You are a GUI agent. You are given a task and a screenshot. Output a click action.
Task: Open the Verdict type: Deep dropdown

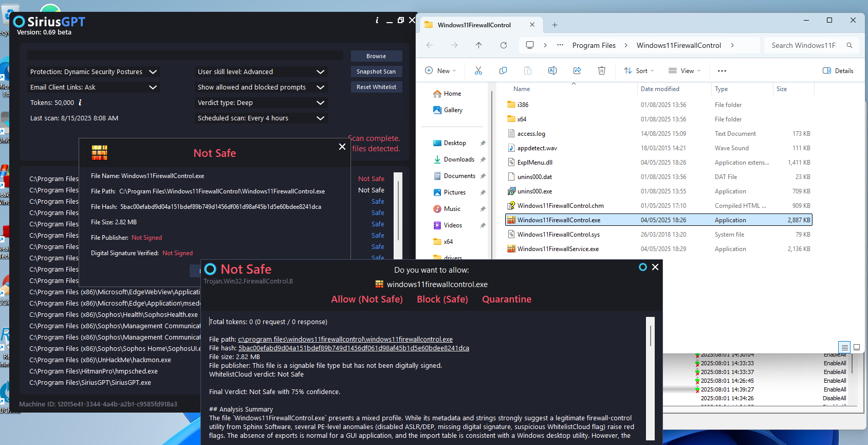pyautogui.click(x=261, y=103)
